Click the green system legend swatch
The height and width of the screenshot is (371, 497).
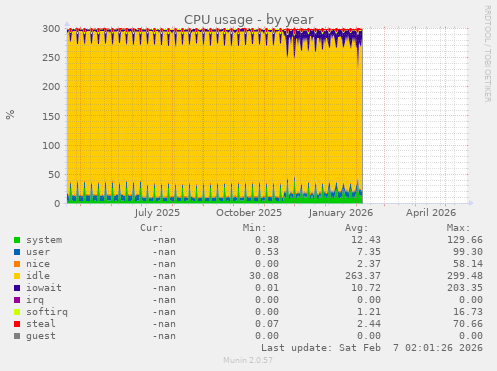pyautogui.click(x=17, y=240)
